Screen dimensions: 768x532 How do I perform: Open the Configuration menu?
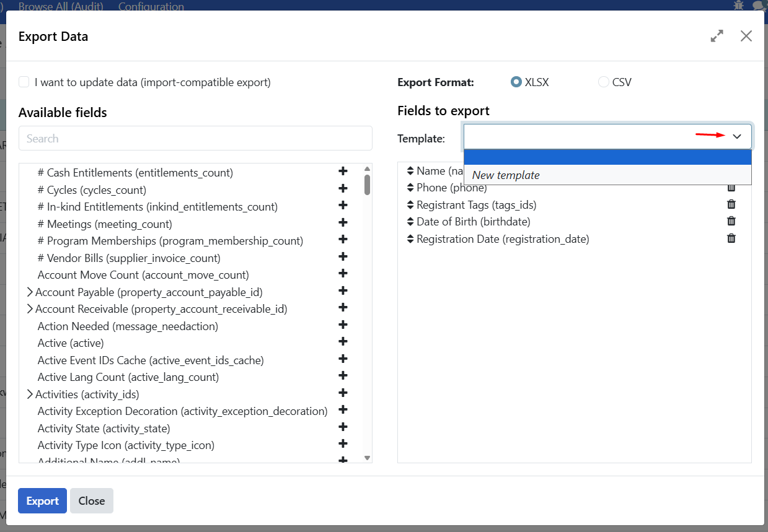click(x=151, y=7)
